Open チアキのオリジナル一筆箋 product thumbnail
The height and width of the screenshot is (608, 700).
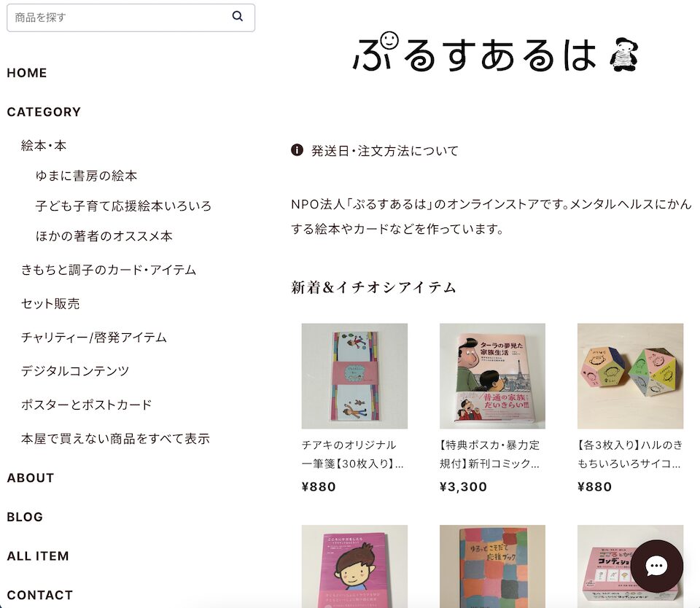pos(354,376)
